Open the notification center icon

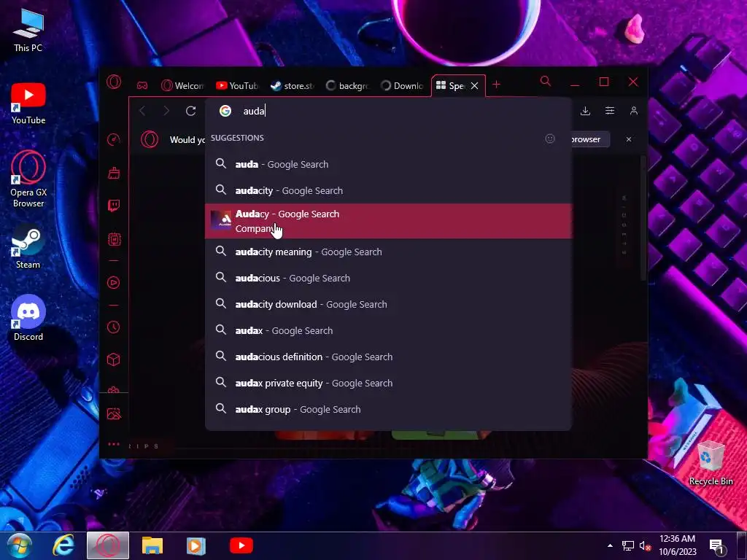(x=716, y=546)
